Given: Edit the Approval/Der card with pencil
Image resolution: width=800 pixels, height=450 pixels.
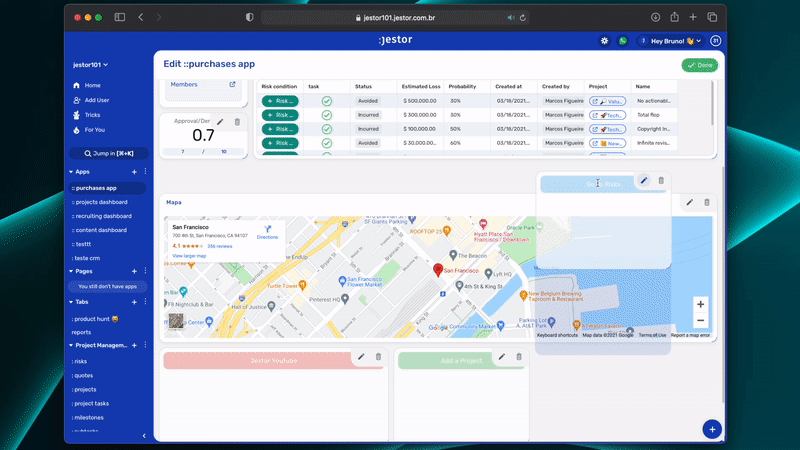Looking at the screenshot, I should (220, 122).
